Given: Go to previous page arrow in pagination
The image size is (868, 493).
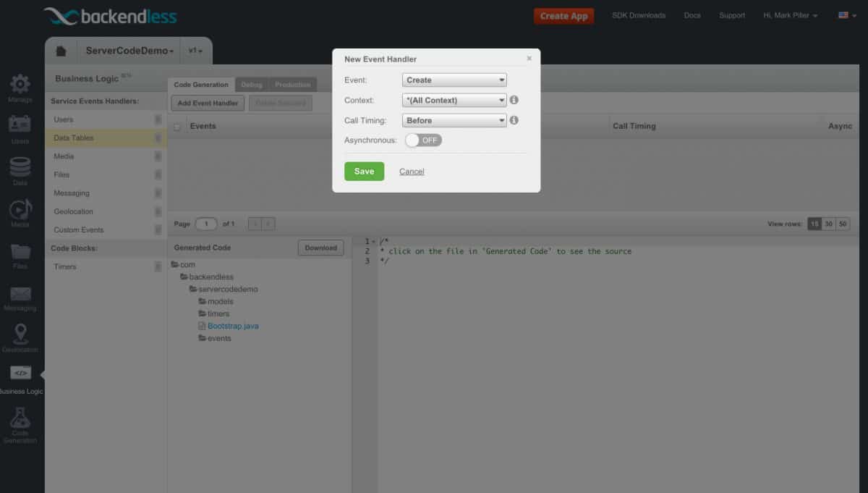Looking at the screenshot, I should coord(255,224).
